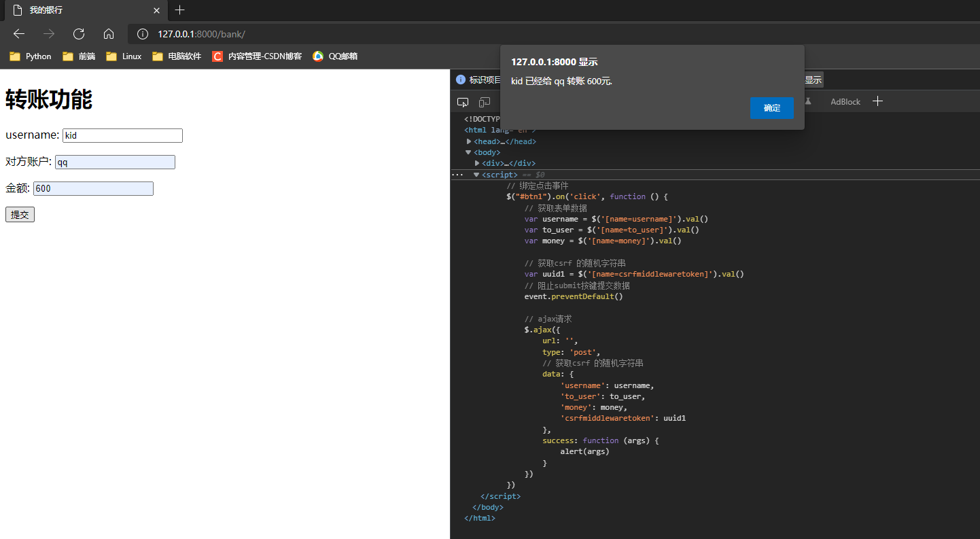Click the event.preventDefault() line
This screenshot has width=980, height=539.
point(574,296)
